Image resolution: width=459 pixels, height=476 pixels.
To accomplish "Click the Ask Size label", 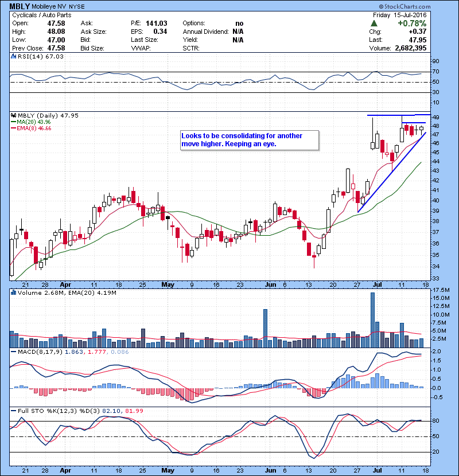I will click(94, 32).
